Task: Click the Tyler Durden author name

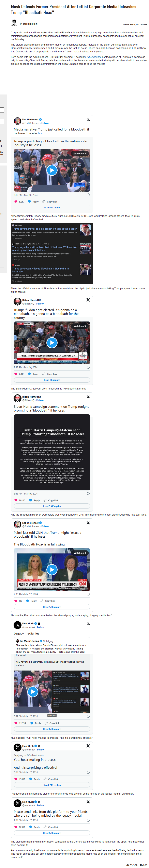Action: point(29,24)
